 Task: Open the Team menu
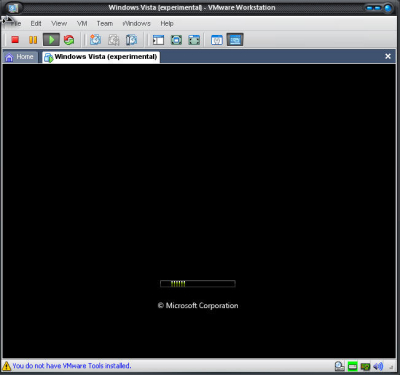[105, 23]
